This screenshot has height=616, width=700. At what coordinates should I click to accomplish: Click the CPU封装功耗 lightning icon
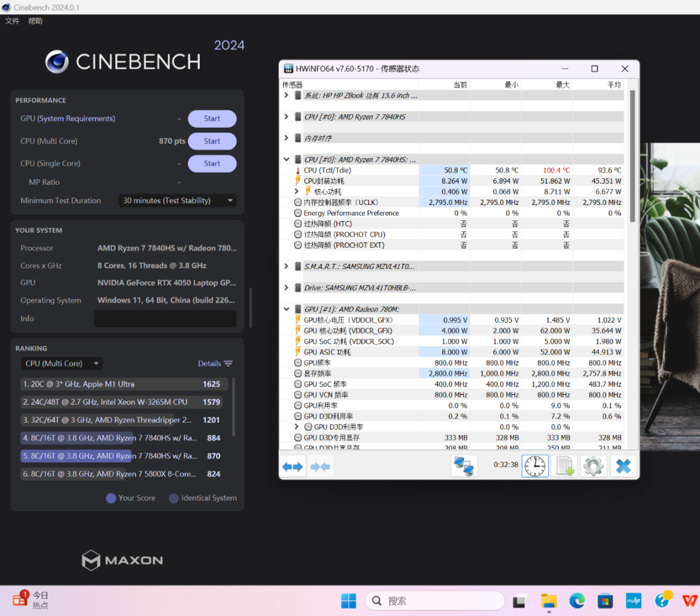[297, 181]
